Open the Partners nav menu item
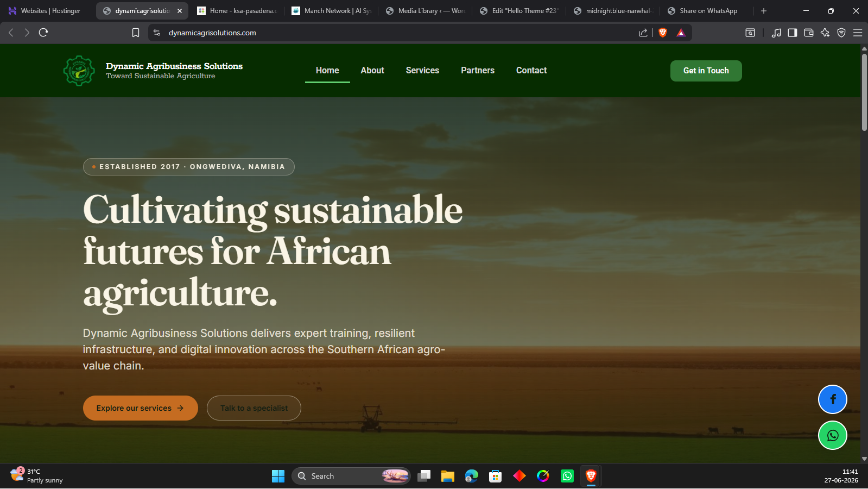Image resolution: width=868 pixels, height=489 pixels. pos(478,71)
